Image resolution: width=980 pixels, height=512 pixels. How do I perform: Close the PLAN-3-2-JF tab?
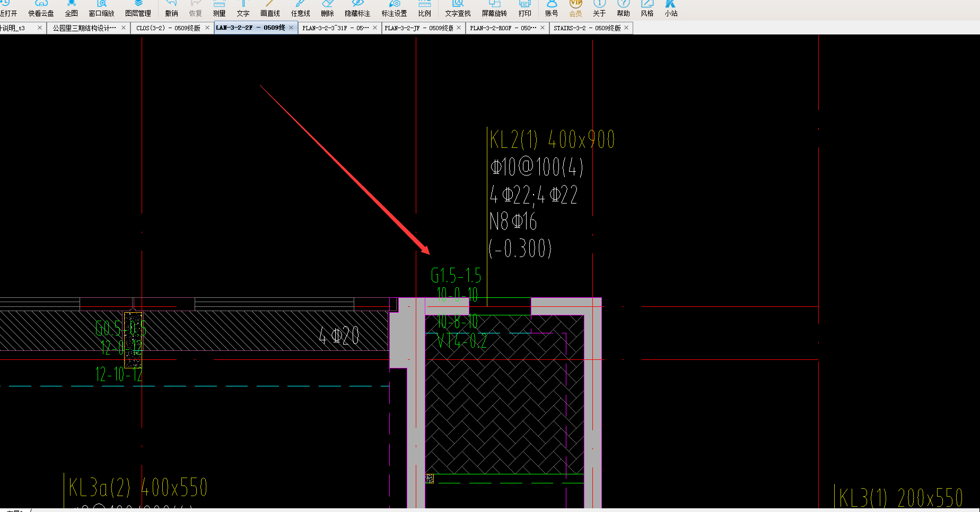[x=459, y=28]
